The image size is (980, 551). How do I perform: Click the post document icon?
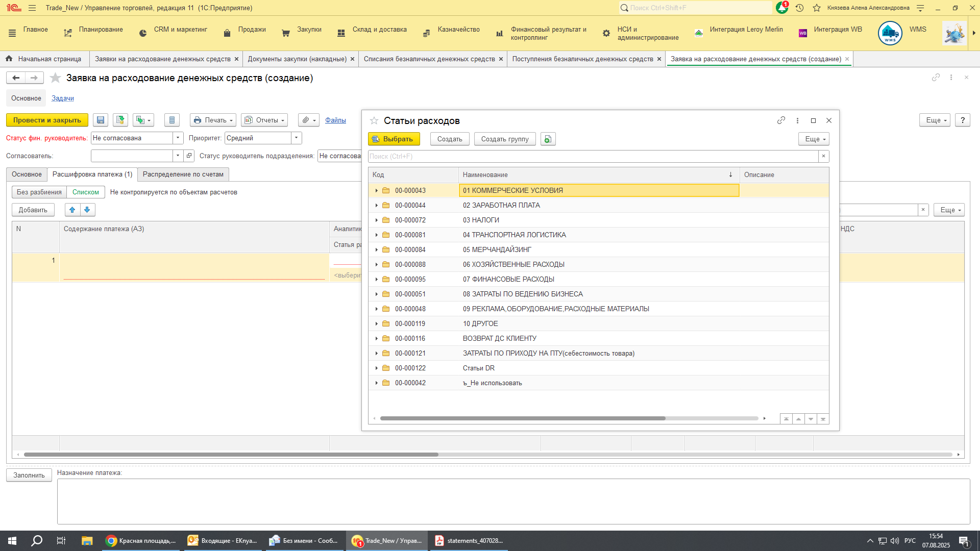[x=120, y=120]
